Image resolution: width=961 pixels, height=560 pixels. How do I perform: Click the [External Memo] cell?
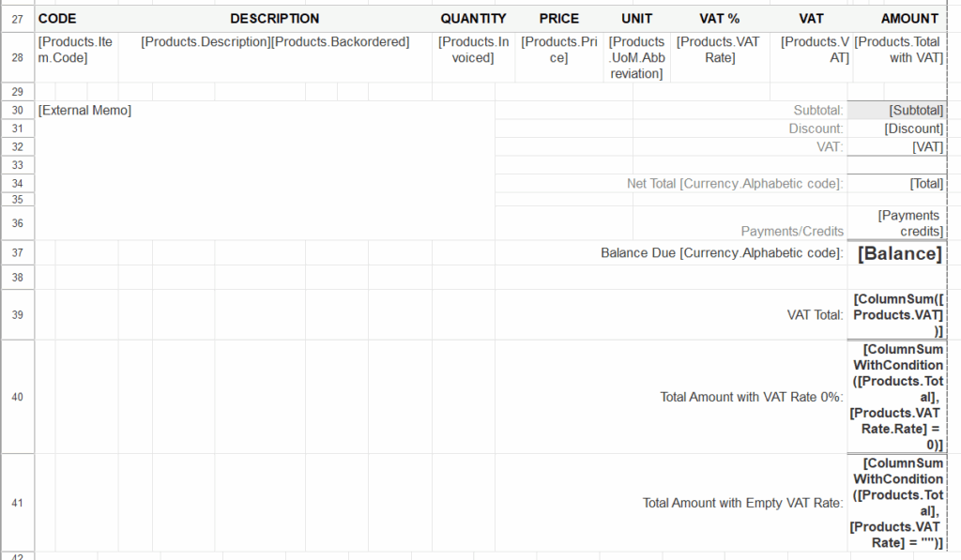tap(265, 171)
